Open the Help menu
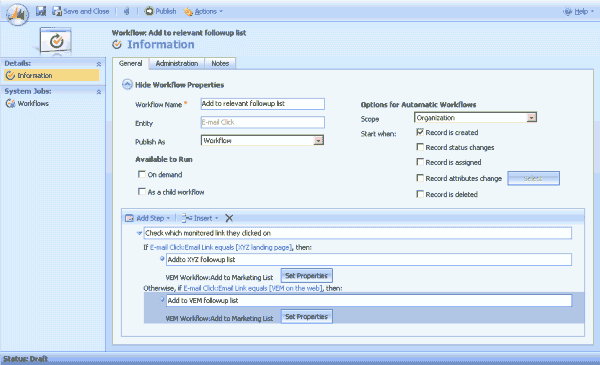The image size is (600, 365). (x=579, y=11)
